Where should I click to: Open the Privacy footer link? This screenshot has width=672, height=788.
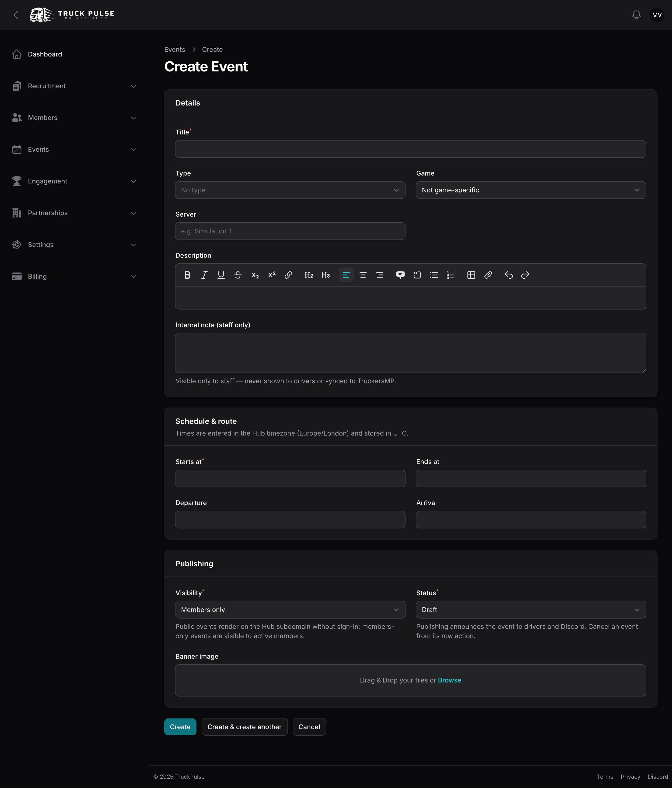pyautogui.click(x=630, y=777)
